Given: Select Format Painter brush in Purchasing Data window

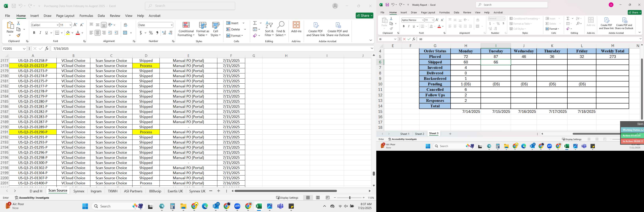Looking at the screenshot, I should [18, 35].
